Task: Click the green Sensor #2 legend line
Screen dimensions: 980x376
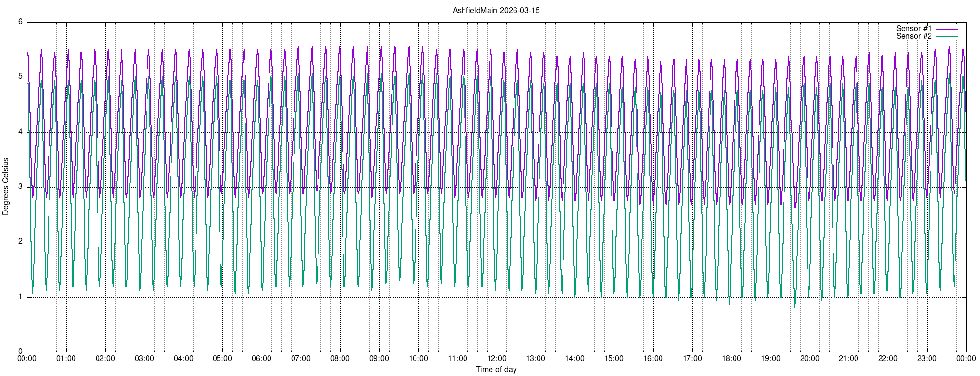Action: [x=947, y=37]
